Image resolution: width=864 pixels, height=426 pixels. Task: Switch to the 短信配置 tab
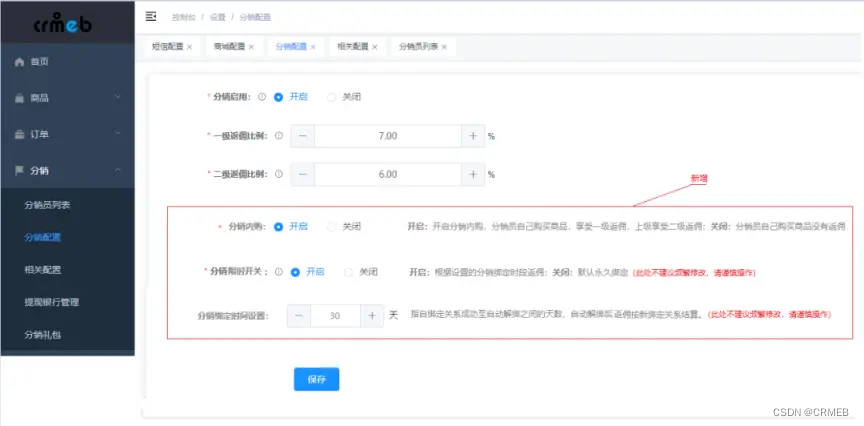click(x=168, y=47)
